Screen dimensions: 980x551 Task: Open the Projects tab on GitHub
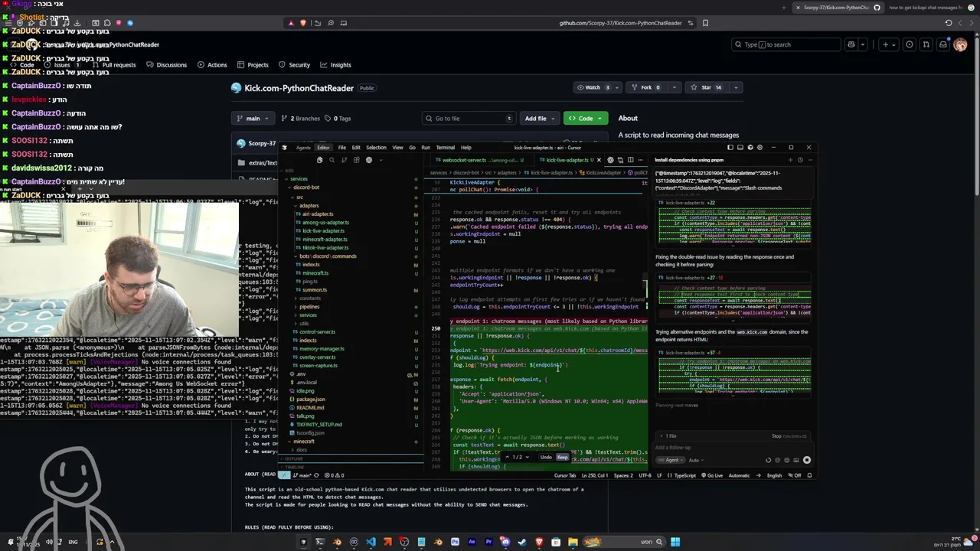[253, 65]
